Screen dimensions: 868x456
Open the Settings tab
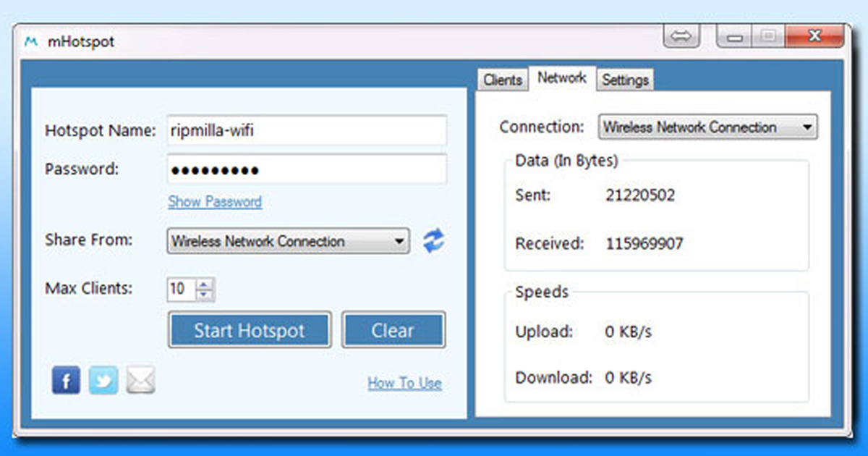[x=625, y=80]
